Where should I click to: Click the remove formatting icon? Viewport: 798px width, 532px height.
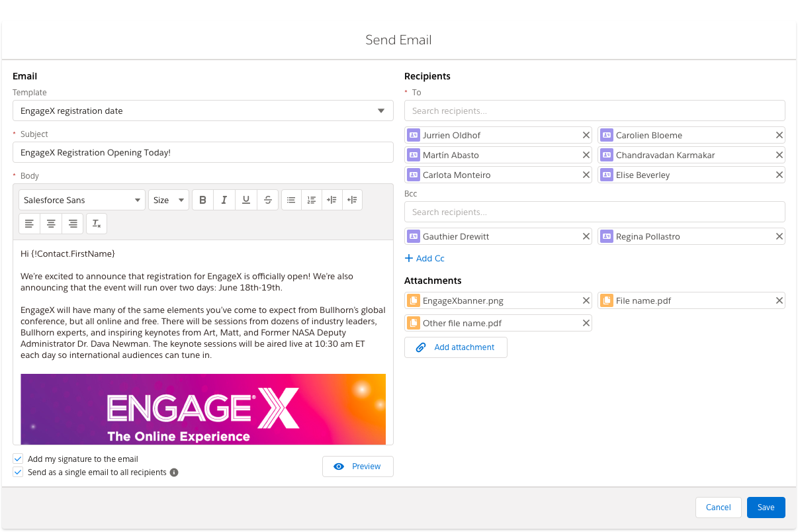coord(97,224)
